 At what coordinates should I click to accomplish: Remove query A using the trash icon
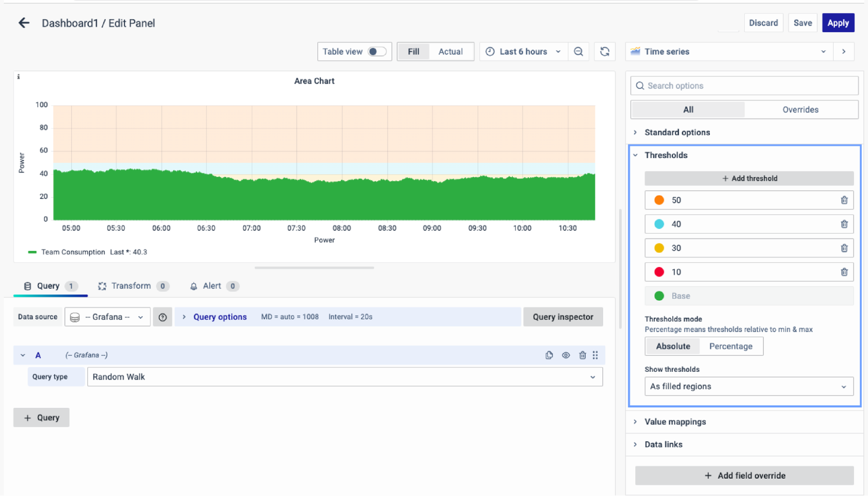[x=582, y=355]
